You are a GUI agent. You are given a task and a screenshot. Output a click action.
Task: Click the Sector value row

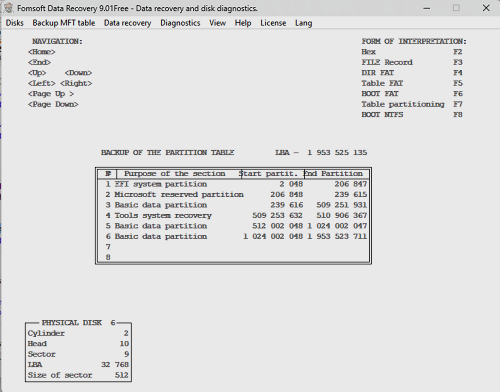(x=78, y=354)
